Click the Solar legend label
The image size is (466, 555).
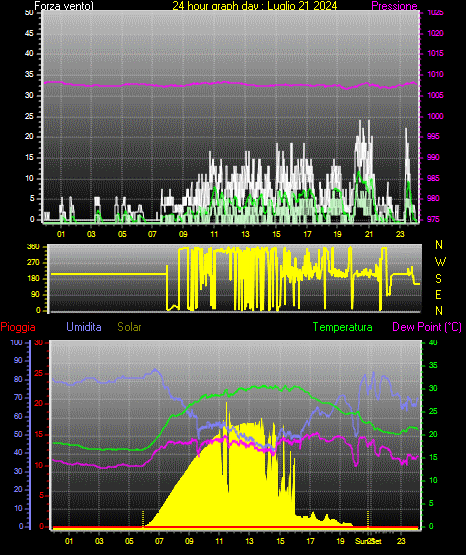pyautogui.click(x=129, y=327)
